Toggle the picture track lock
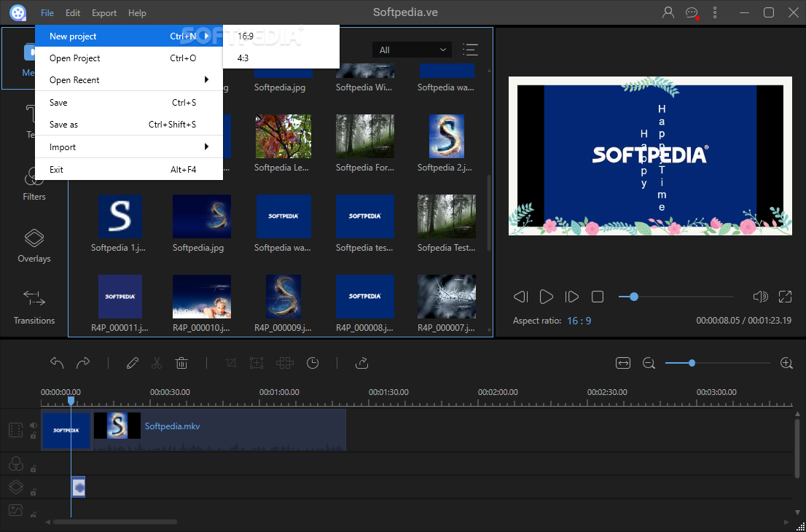Screen dimensions: 806x532 point(34,515)
